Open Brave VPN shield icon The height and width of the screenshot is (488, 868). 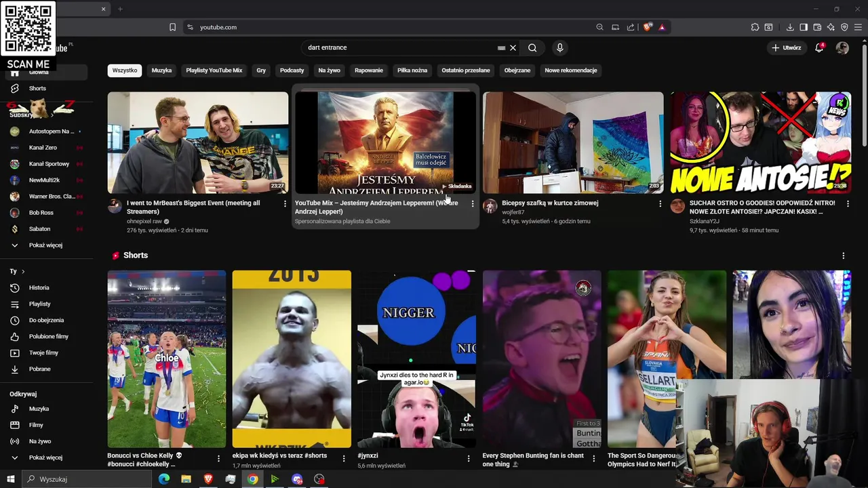[x=844, y=27]
